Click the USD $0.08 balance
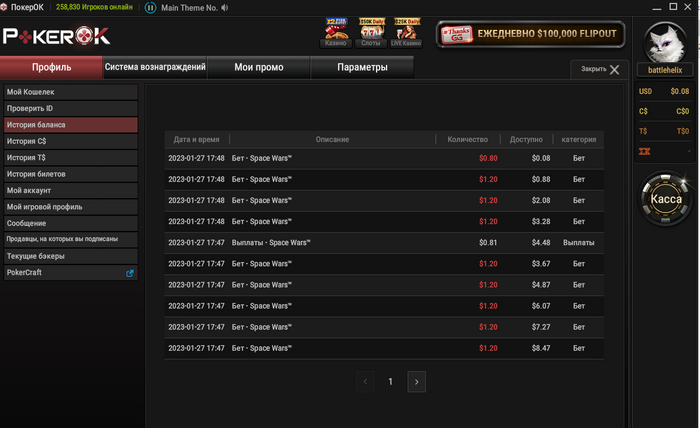This screenshot has width=700, height=428. click(664, 91)
